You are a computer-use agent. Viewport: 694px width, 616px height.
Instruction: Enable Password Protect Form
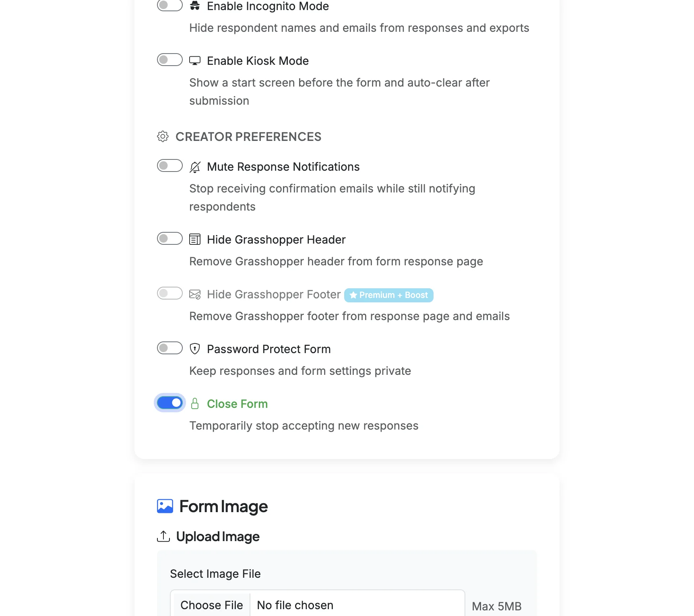tap(169, 348)
